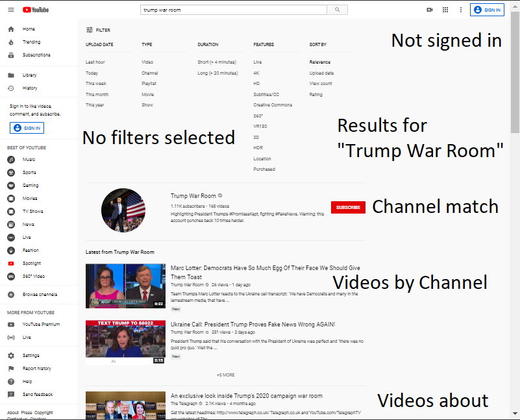Open exclusive look inside Trump's war room video
Image resolution: width=520 pixels, height=420 pixels.
[x=247, y=396]
